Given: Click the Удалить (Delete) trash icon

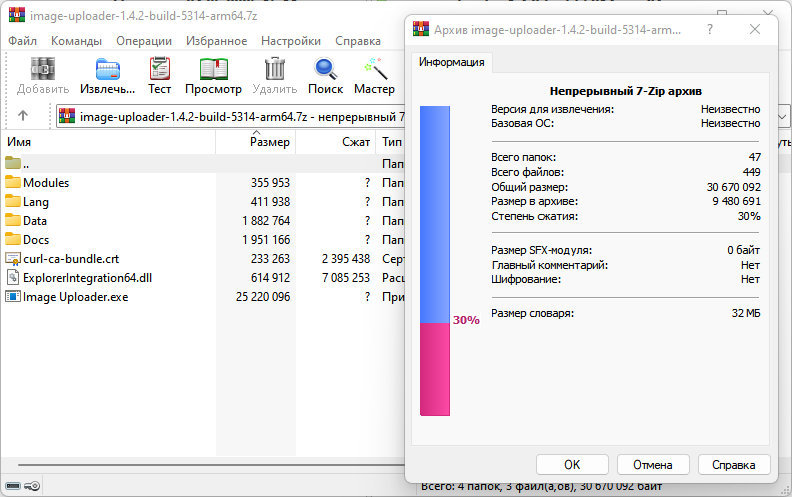Looking at the screenshot, I should pos(275,69).
